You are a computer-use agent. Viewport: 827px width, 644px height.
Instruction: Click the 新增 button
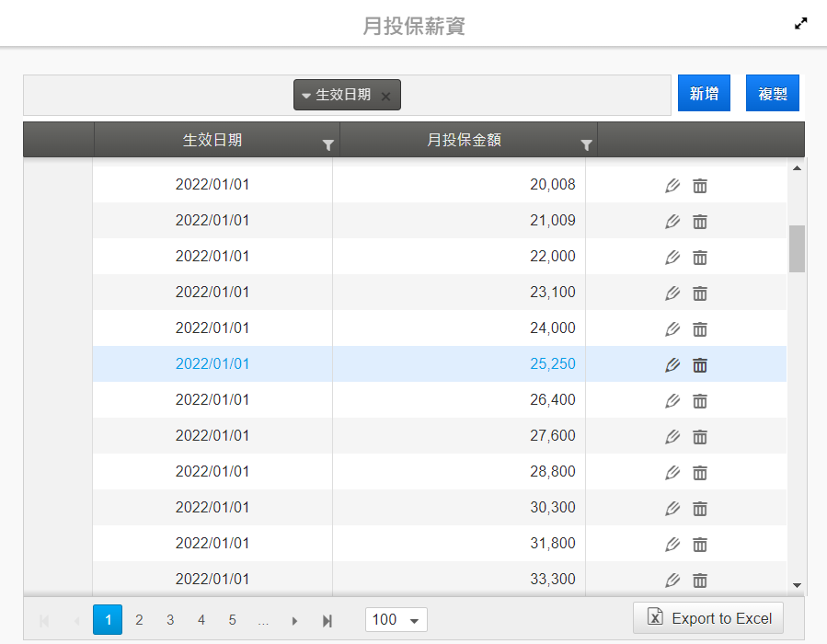coord(704,94)
